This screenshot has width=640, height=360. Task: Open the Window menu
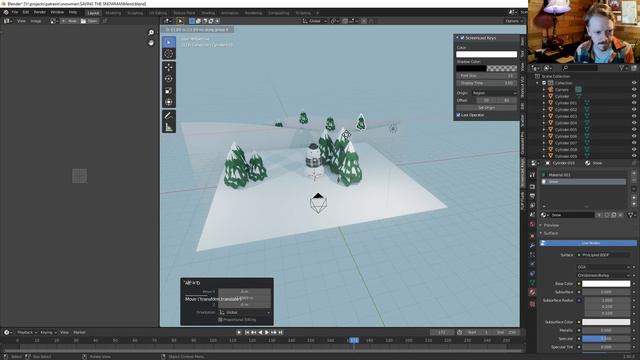pyautogui.click(x=57, y=12)
